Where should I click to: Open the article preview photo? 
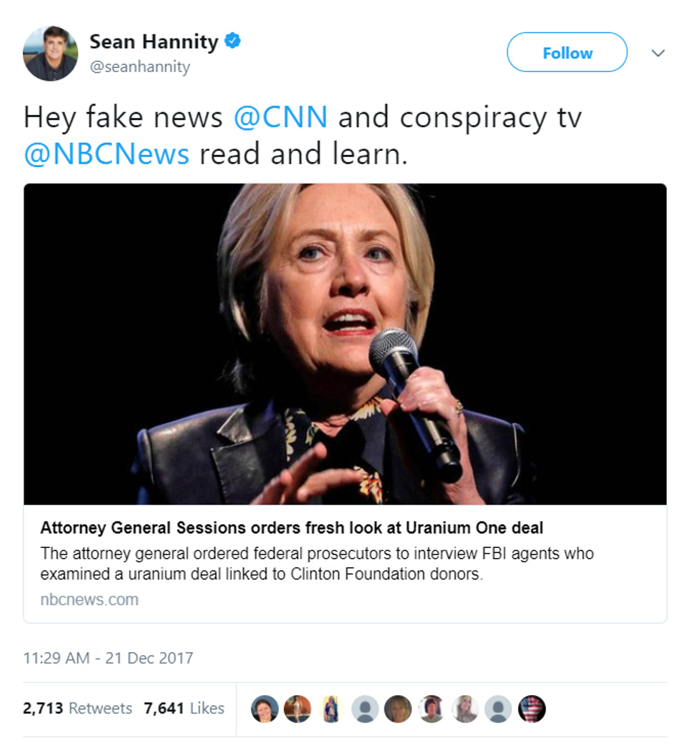(x=345, y=344)
